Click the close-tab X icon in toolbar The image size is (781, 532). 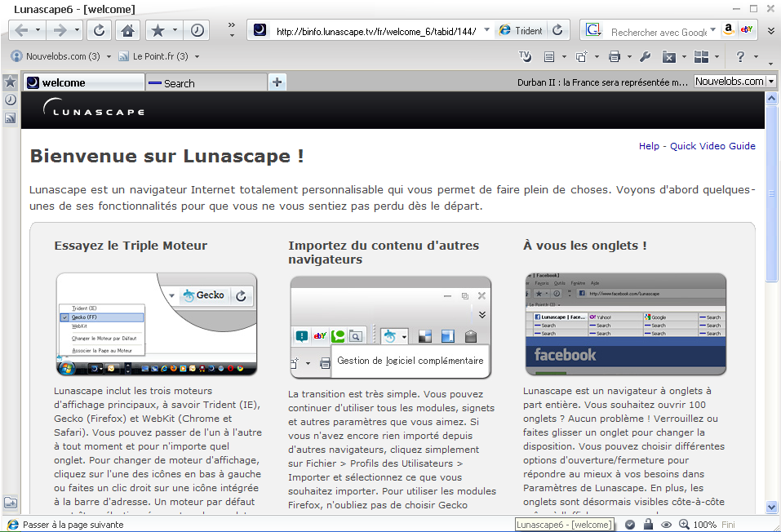pyautogui.click(x=668, y=57)
